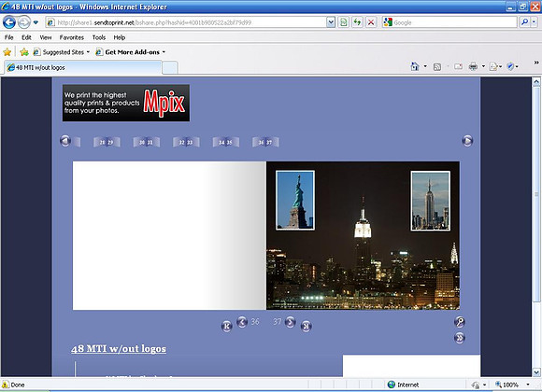Open the Home toolbar icon
Image resolution: width=542 pixels, height=392 pixels.
pos(415,66)
